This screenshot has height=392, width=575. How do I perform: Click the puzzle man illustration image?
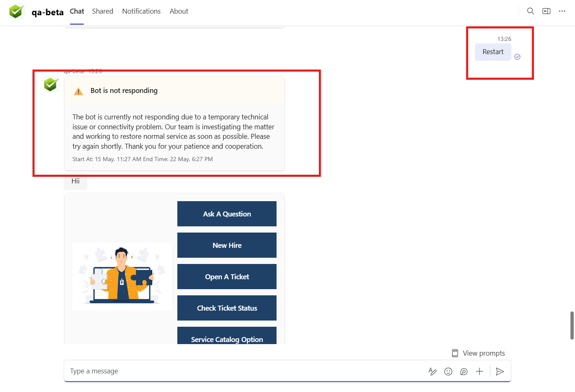122,276
